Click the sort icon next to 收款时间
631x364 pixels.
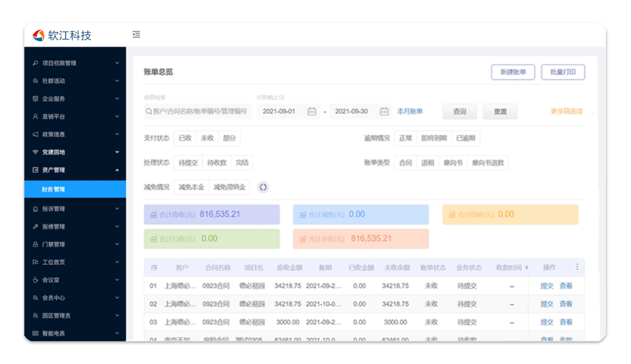click(526, 267)
